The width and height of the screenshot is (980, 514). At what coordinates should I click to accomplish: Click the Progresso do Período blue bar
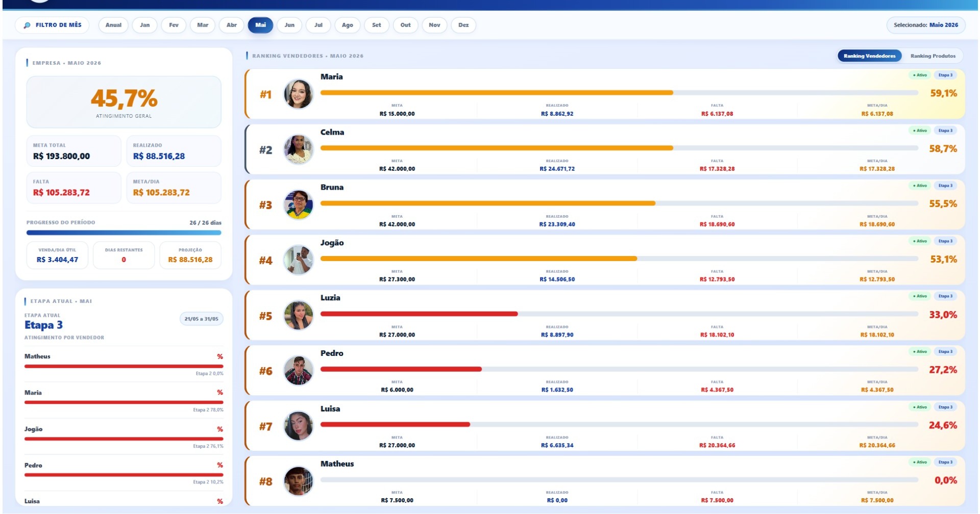124,233
